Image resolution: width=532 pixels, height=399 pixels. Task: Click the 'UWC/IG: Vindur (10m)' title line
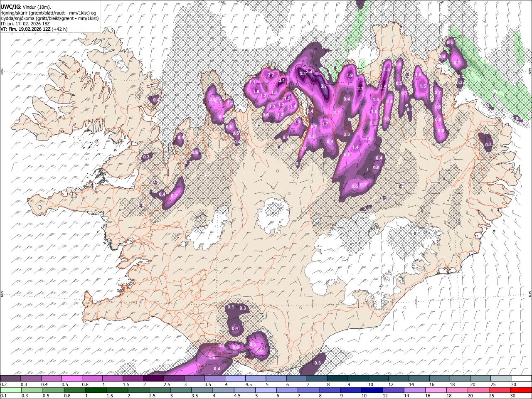25,7
